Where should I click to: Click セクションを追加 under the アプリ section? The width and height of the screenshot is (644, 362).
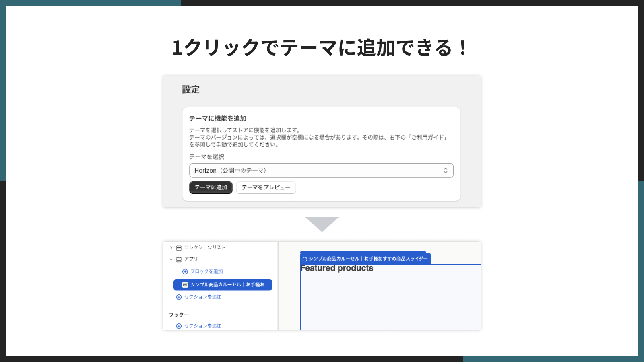coord(203,297)
